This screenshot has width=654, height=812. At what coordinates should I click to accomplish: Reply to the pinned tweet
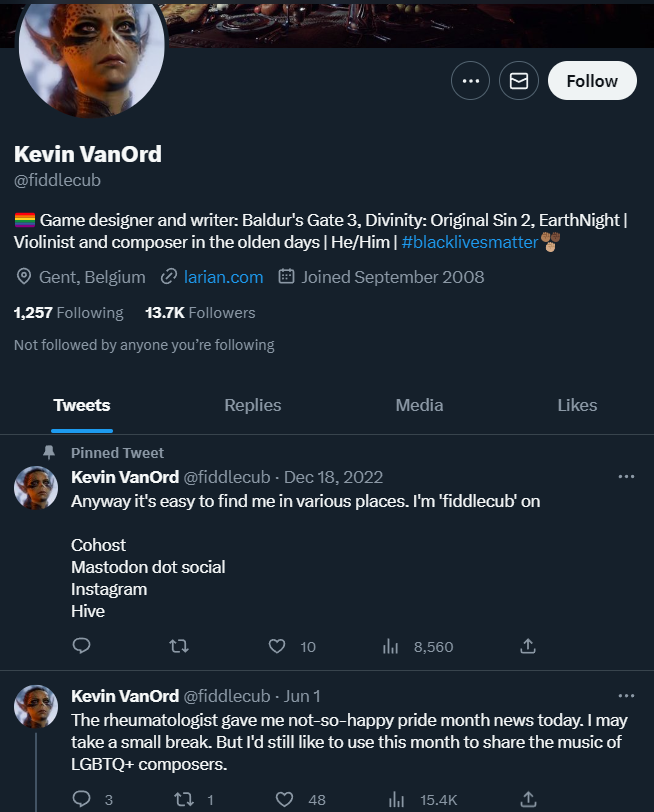(x=81, y=646)
